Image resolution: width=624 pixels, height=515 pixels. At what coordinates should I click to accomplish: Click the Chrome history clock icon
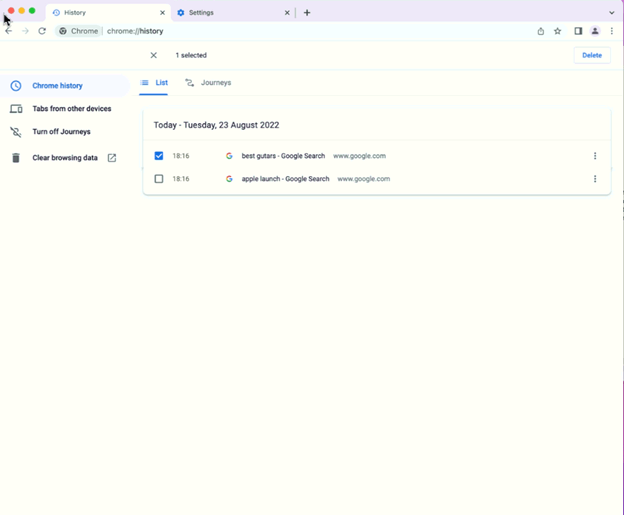(16, 86)
